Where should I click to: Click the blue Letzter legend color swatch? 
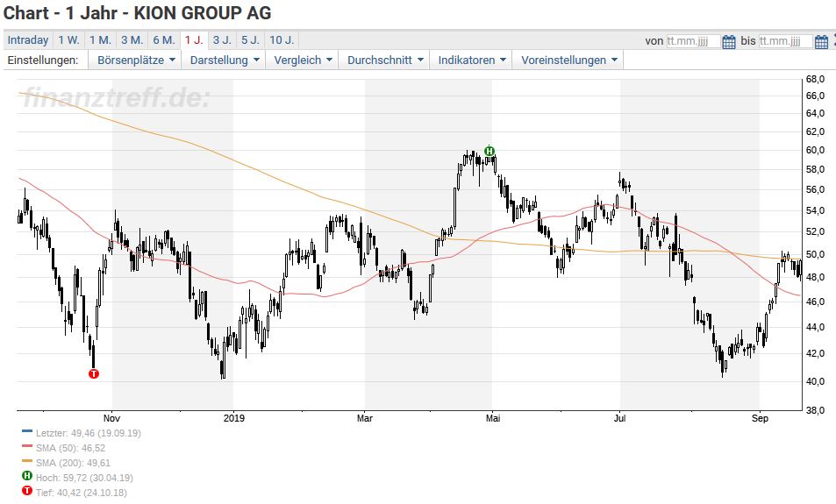click(26, 431)
